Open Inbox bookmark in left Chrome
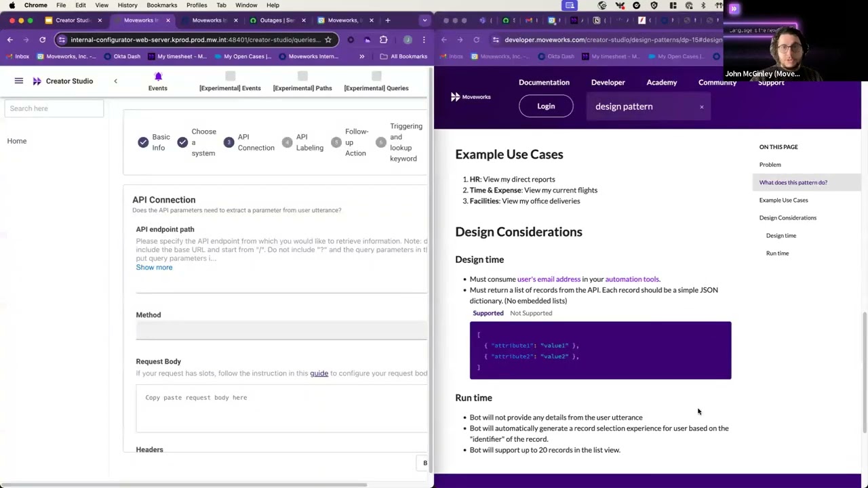The image size is (868, 488). tap(18, 56)
